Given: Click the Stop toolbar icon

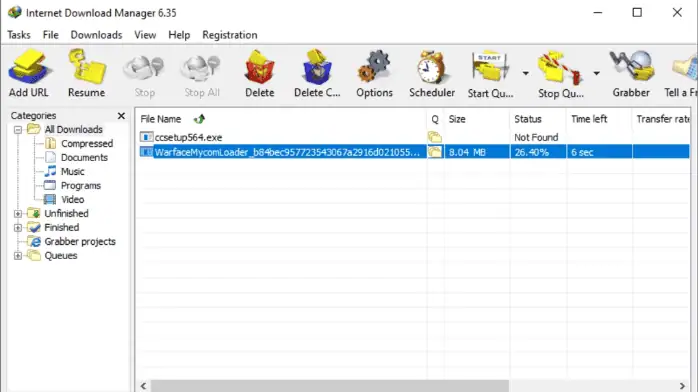Looking at the screenshot, I should point(144,68).
